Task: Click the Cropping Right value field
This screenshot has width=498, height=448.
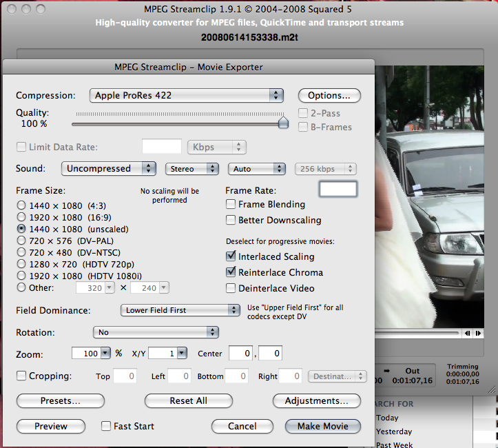Action: pos(290,376)
